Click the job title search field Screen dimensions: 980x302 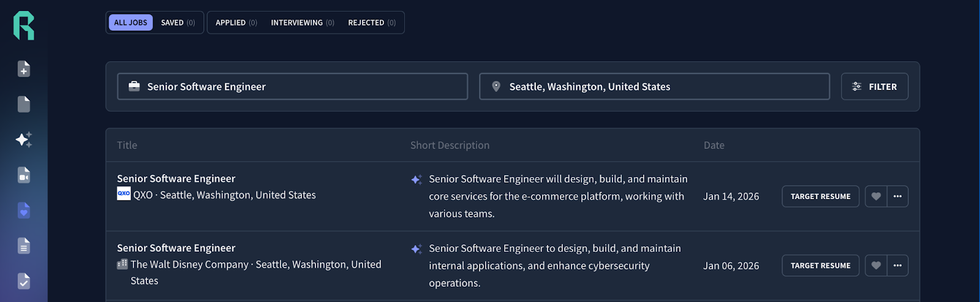tap(292, 87)
